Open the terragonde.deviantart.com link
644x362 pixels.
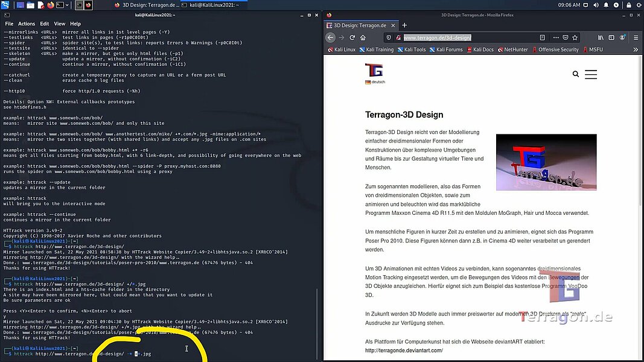(x=404, y=351)
